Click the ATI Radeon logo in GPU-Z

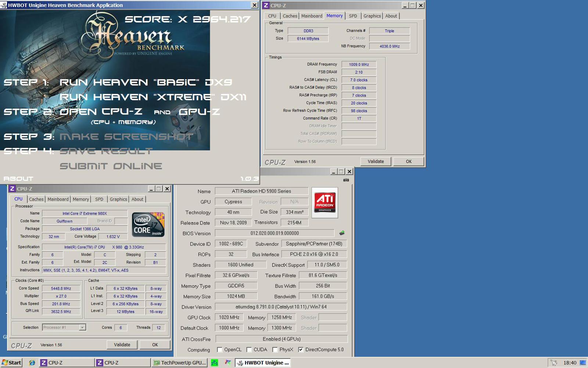[325, 203]
